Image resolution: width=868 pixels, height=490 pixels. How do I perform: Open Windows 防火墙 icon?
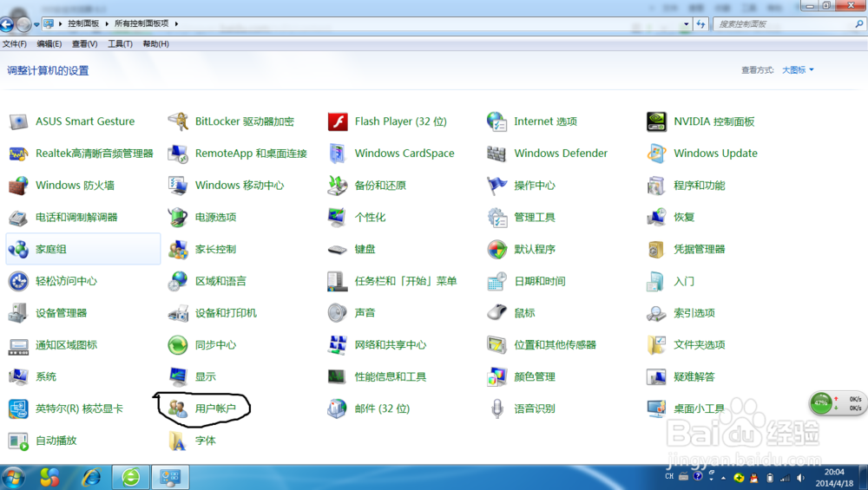18,186
